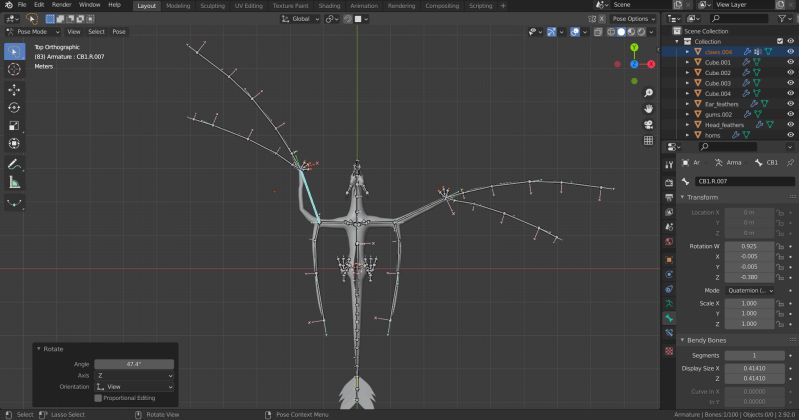Expand the Cube.003 tree item
This screenshot has width=799, height=420.
click(687, 83)
